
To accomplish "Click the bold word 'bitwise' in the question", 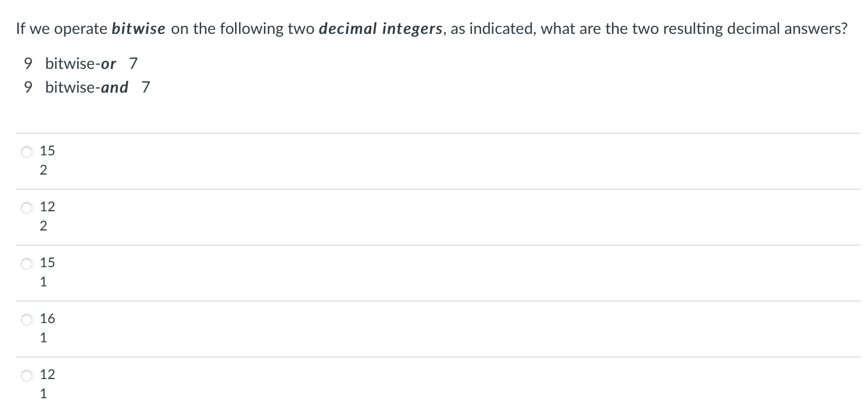I will click(x=138, y=28).
